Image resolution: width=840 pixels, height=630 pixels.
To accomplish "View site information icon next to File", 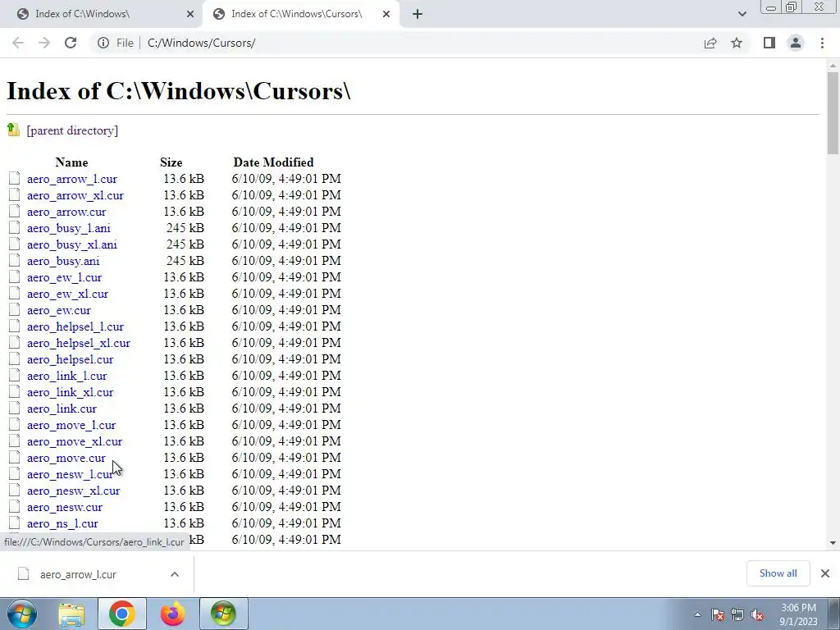I will pyautogui.click(x=103, y=43).
